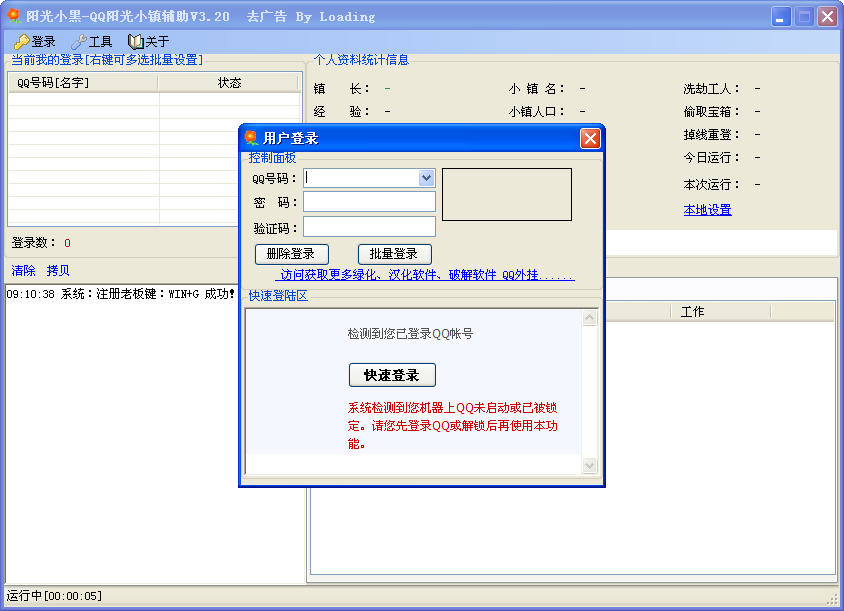Click the resize grip in status bar corner
The image size is (844, 611).
(x=832, y=599)
